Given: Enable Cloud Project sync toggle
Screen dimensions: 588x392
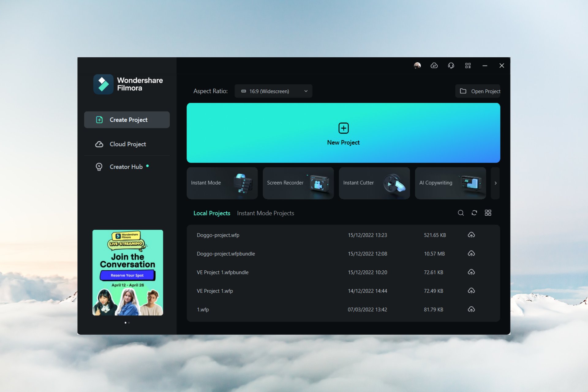Looking at the screenshot, I should coord(434,66).
